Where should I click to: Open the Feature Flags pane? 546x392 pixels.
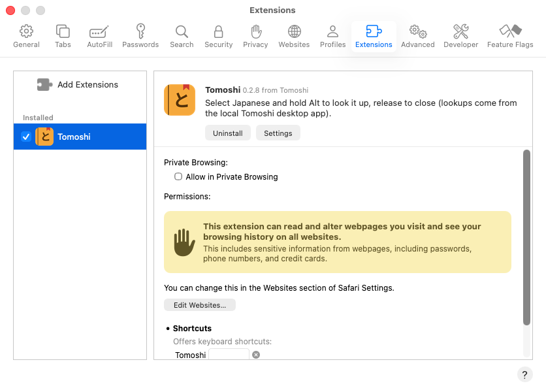[510, 36]
